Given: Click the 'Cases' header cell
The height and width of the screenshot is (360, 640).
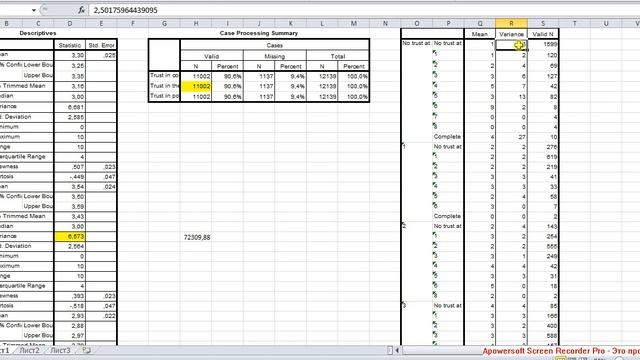Looking at the screenshot, I should pos(275,45).
